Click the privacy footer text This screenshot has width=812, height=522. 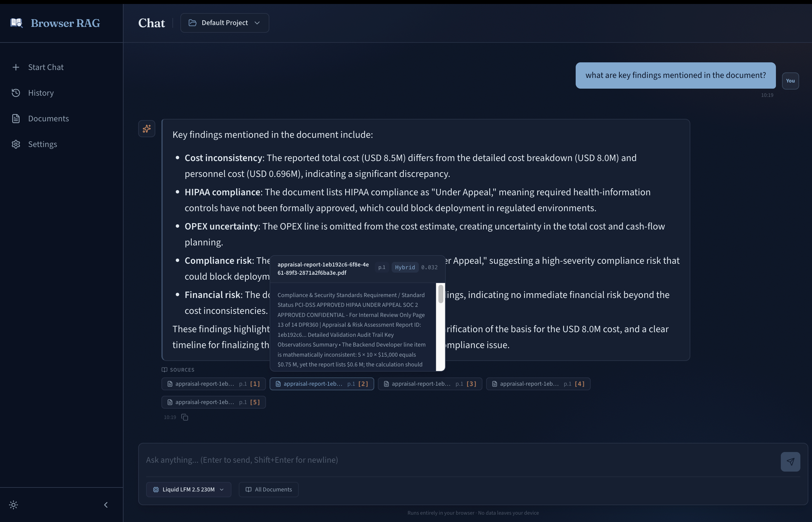[473, 513]
